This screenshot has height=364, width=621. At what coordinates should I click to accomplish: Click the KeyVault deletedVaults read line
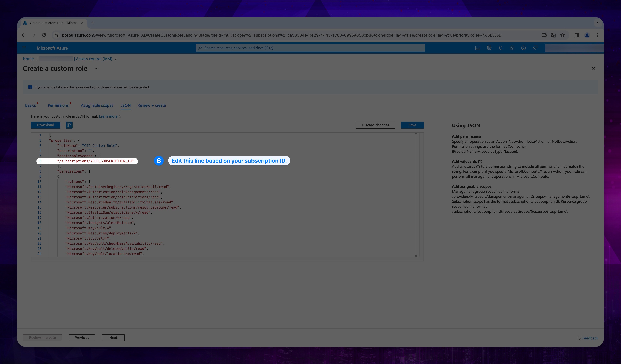(x=107, y=249)
